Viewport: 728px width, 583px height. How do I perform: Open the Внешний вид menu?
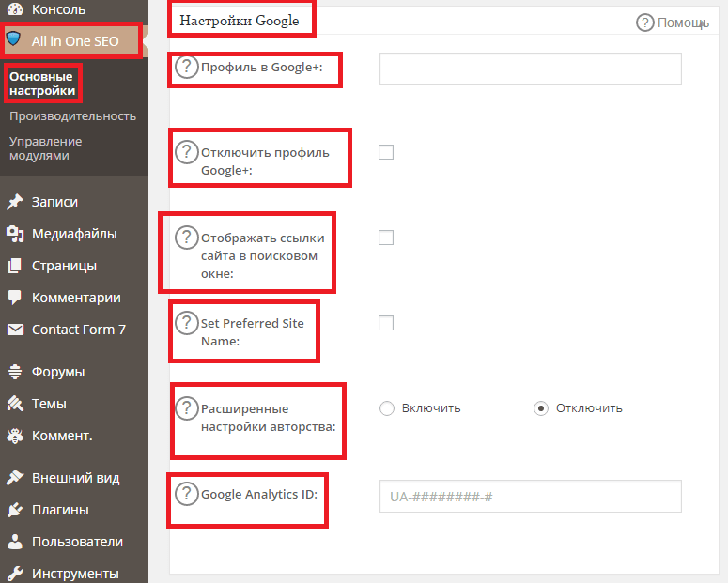(x=74, y=478)
